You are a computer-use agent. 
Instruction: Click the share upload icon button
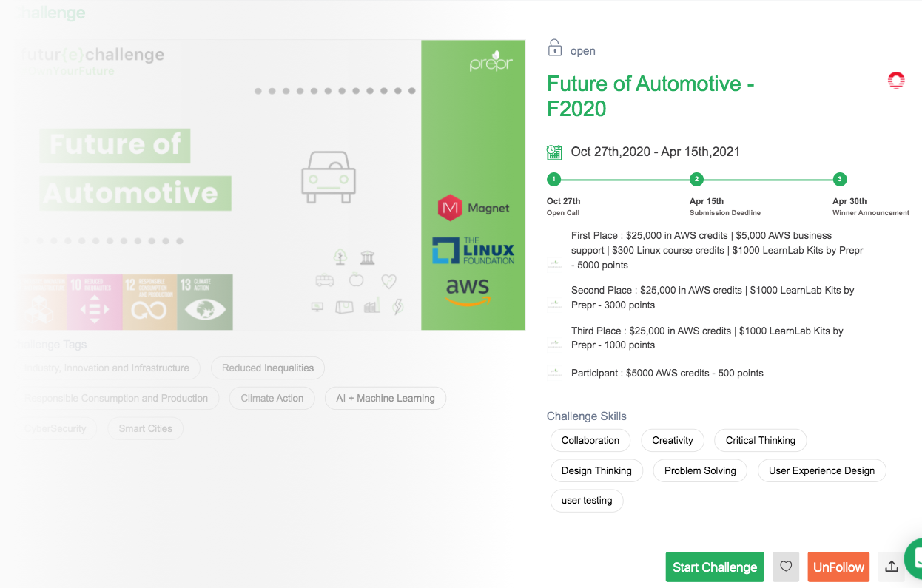tap(892, 567)
